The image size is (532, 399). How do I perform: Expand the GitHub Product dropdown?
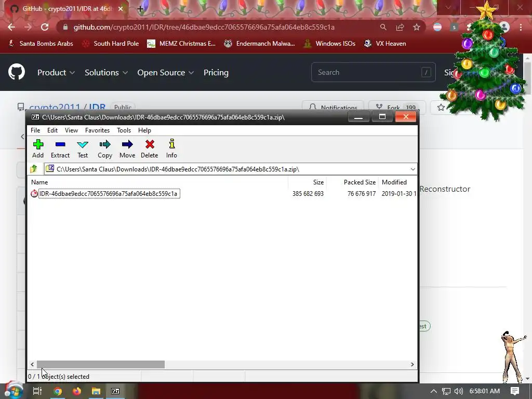(56, 73)
